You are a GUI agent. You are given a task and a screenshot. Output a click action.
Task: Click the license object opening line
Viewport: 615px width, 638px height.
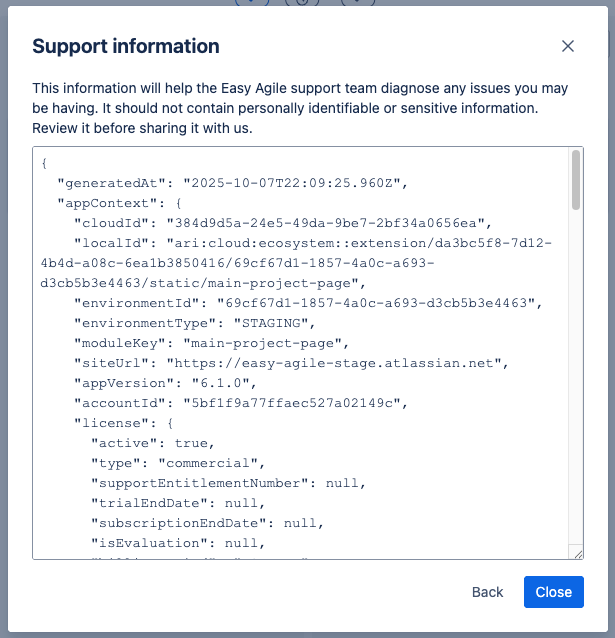124,423
